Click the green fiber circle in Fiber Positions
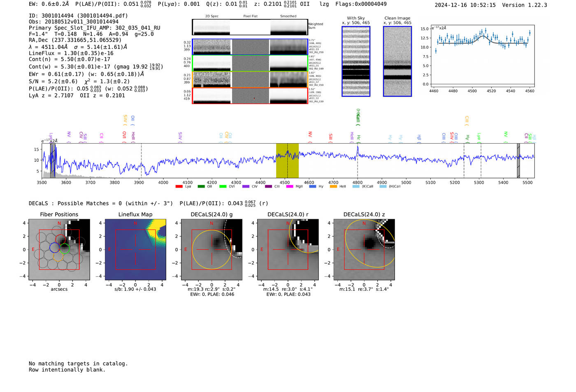The image size is (576, 392). pos(65,248)
